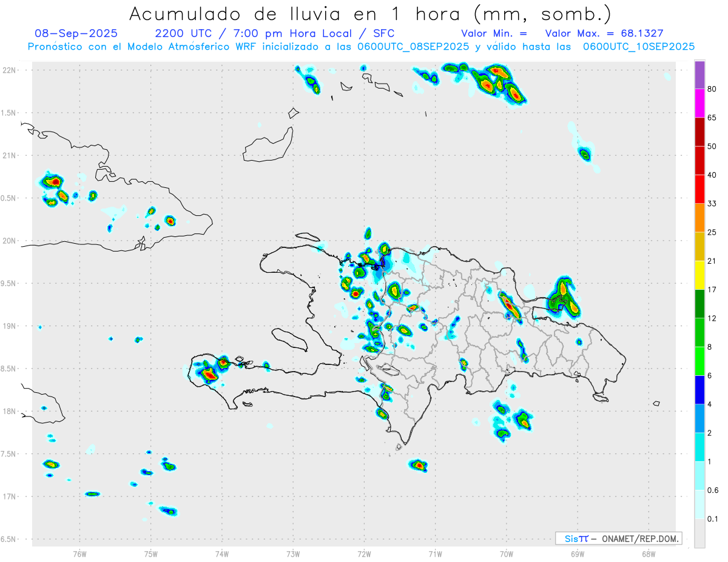728x562 pixels.
Task: Click the colorbar label "33"
Action: coord(712,204)
